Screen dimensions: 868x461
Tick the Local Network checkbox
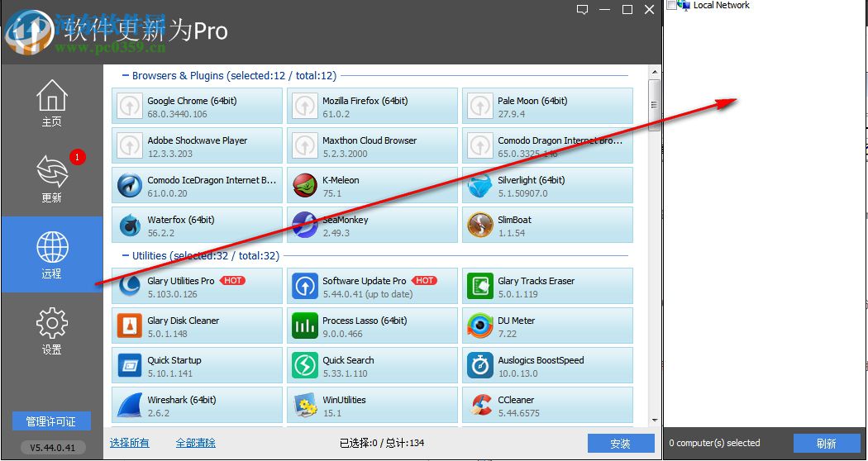pos(671,5)
